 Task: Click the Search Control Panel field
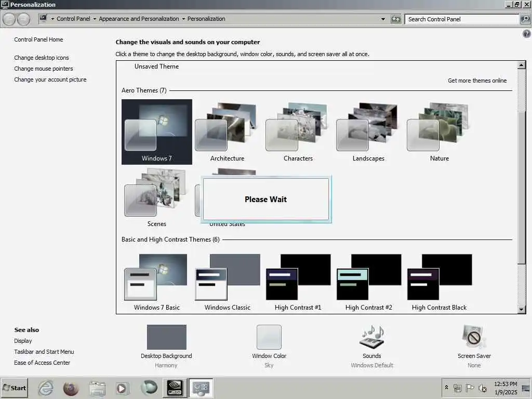(x=462, y=19)
